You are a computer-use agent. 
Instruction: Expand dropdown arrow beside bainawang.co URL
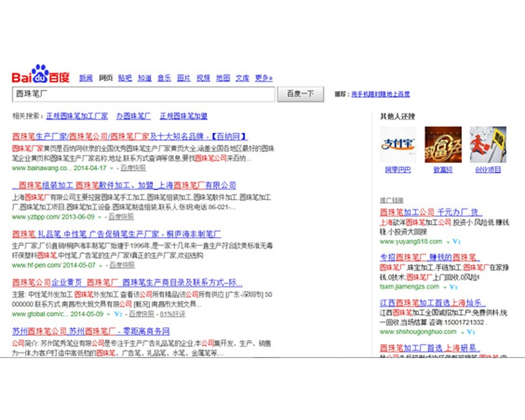(112, 169)
